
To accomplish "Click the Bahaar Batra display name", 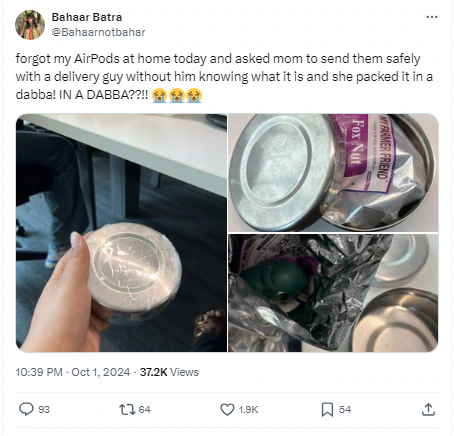I will tap(87, 17).
